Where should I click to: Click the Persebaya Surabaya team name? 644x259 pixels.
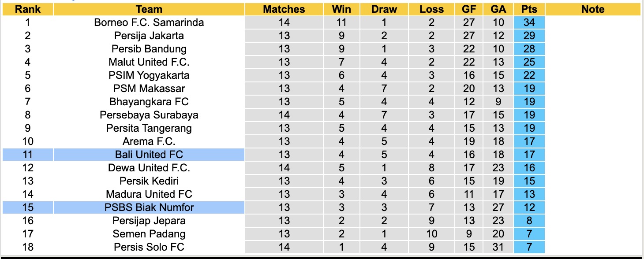coord(149,115)
